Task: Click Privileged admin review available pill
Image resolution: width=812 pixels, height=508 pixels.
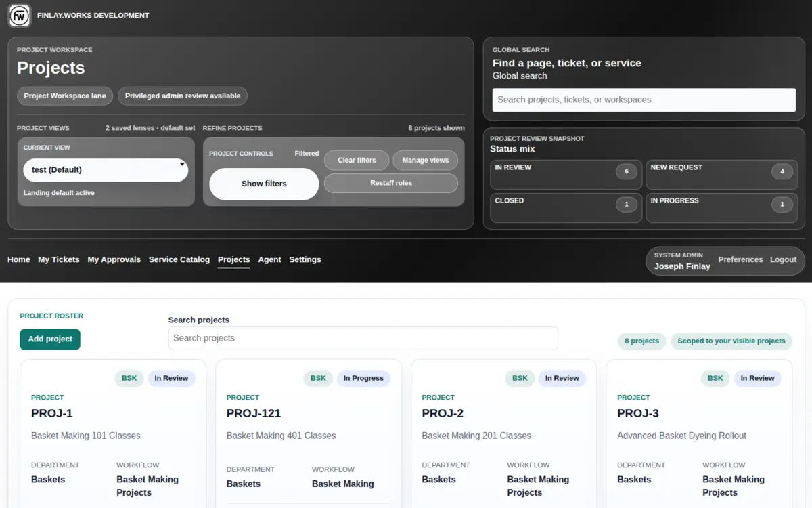Action: pyautogui.click(x=183, y=96)
